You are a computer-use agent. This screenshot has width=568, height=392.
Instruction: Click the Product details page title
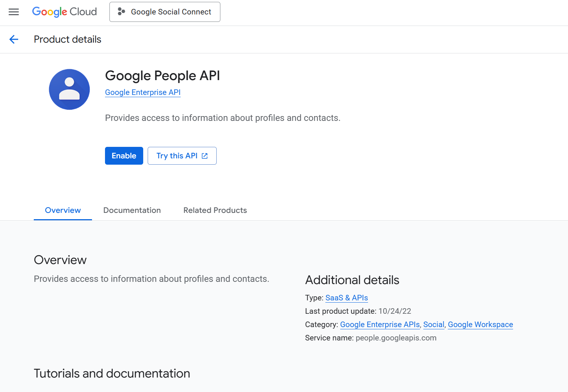pyautogui.click(x=68, y=39)
